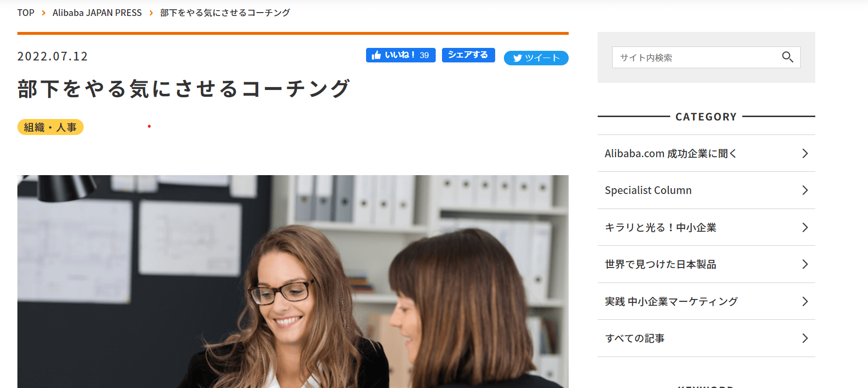Open the Specialist Column category
The height and width of the screenshot is (388, 868).
[648, 190]
